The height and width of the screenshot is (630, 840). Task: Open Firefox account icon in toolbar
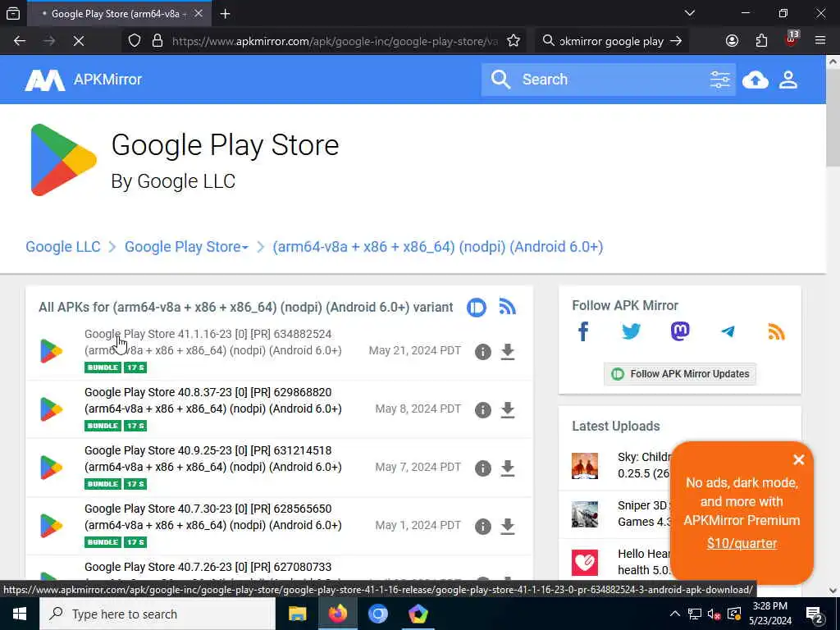pos(732,41)
